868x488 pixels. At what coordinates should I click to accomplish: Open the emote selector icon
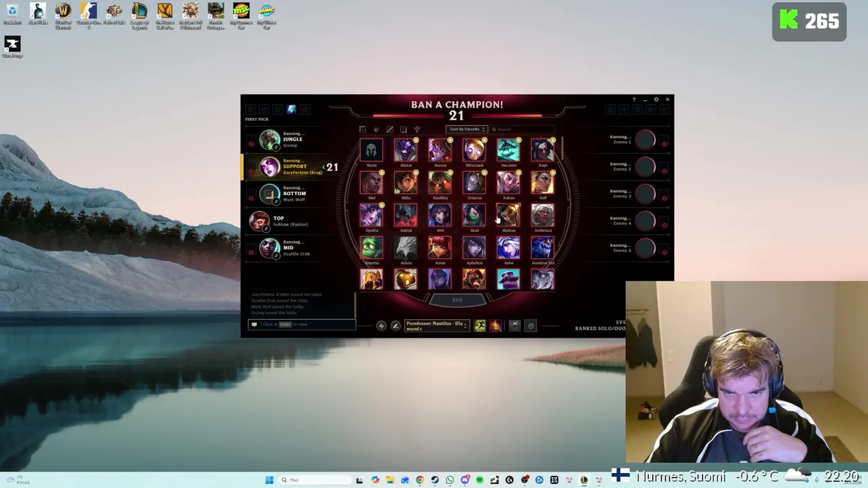tap(530, 326)
